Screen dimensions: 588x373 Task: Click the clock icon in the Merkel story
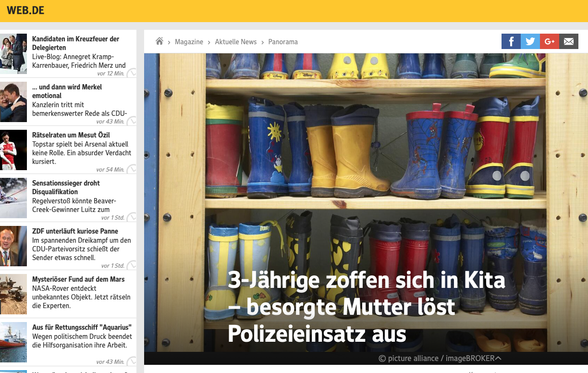[131, 121]
